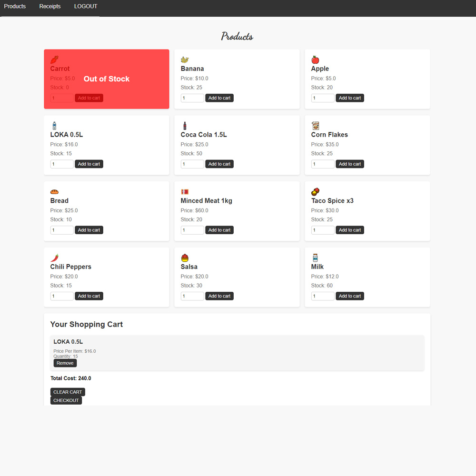Click the Corn Flakes box icon
This screenshot has width=476, height=476.
pyautogui.click(x=315, y=126)
